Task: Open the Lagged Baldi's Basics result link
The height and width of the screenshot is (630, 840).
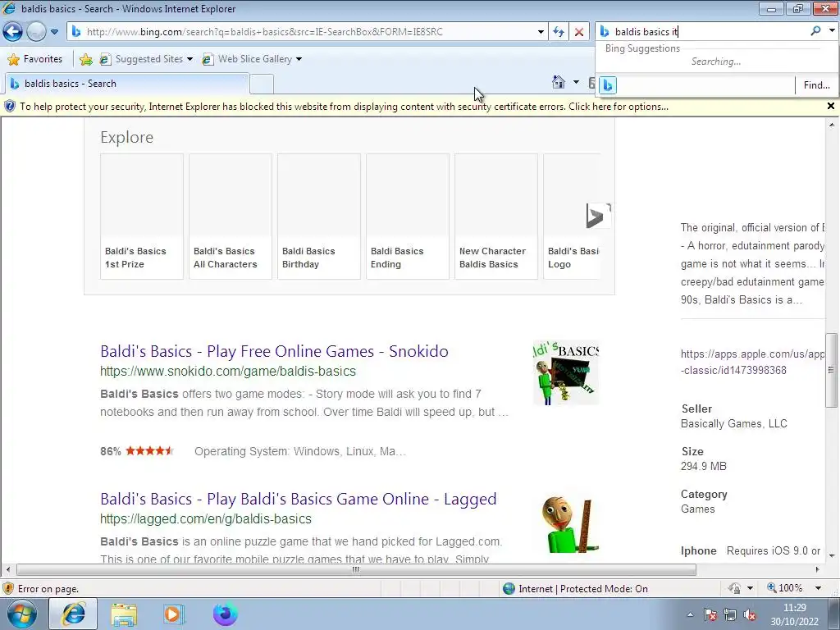Action: [299, 500]
